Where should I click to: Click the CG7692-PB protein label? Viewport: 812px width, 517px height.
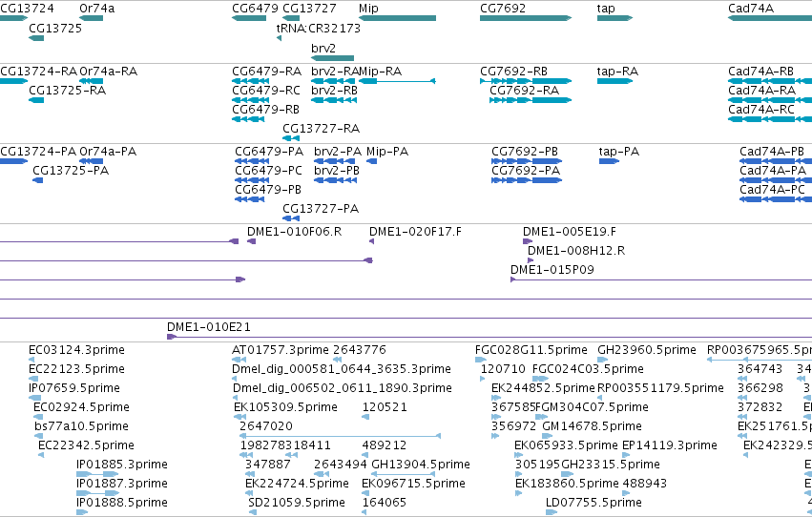point(525,151)
